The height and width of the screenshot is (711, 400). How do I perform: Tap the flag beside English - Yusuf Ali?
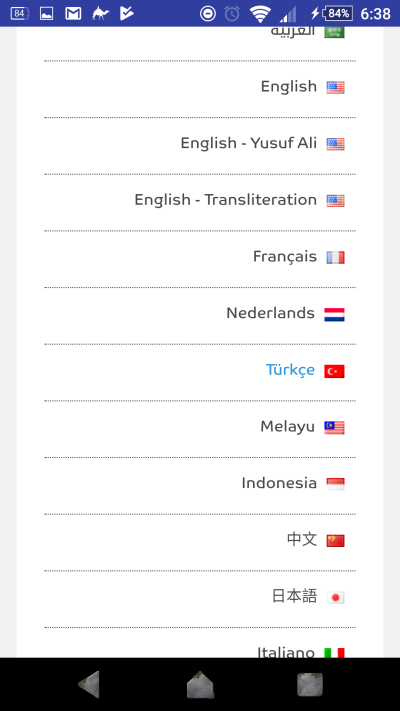pyautogui.click(x=335, y=144)
